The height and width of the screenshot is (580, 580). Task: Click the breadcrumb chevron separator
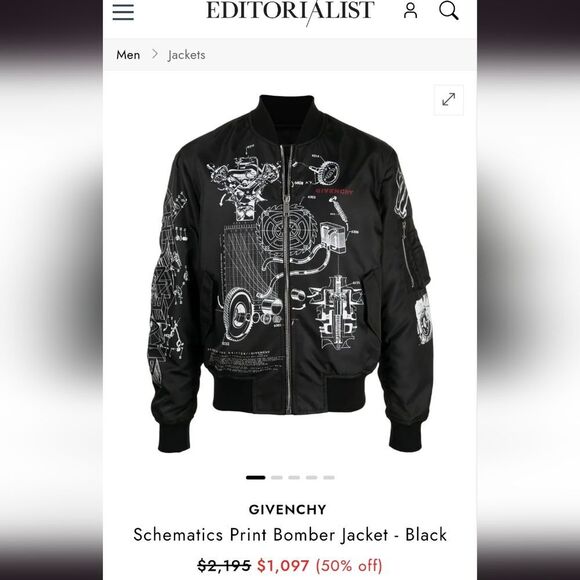155,54
